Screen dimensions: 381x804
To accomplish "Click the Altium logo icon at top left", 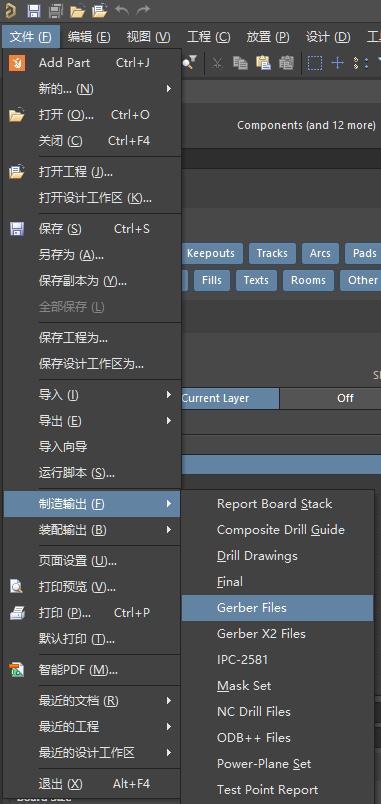I will tap(11, 10).
